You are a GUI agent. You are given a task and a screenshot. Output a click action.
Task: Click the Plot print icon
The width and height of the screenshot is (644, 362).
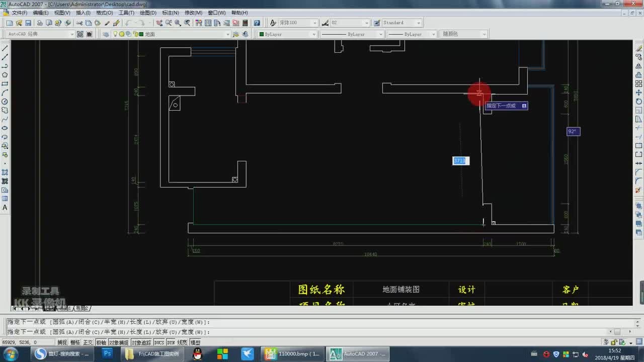[40, 23]
